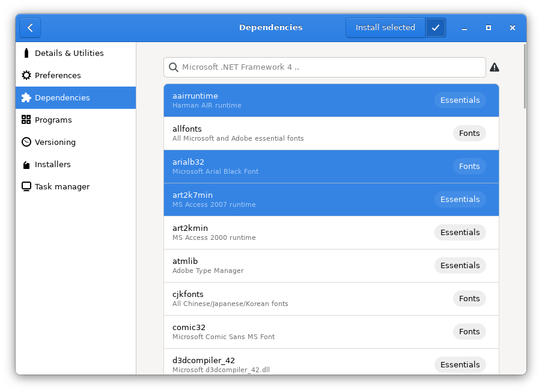Click the warning triangle icon
This screenshot has width=542, height=392.
(x=495, y=67)
